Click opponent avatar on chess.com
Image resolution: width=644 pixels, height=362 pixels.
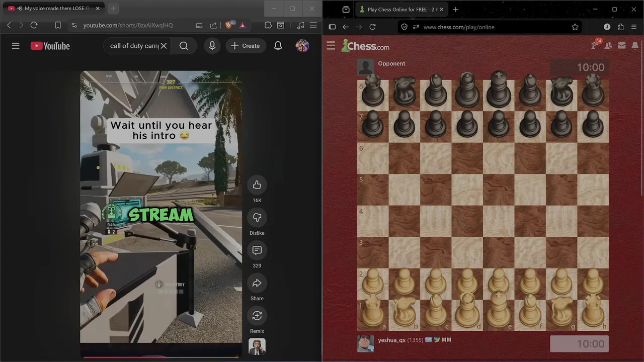point(366,67)
